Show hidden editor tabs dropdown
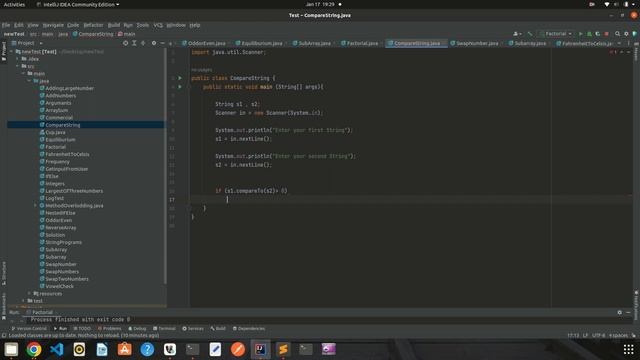Viewport: 640px width, 360px height. 619,43
